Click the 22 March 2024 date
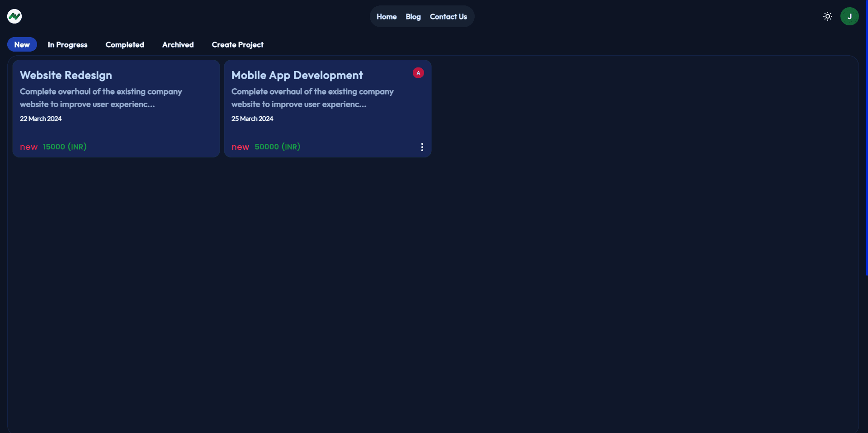Image resolution: width=868 pixels, height=433 pixels. [41, 119]
